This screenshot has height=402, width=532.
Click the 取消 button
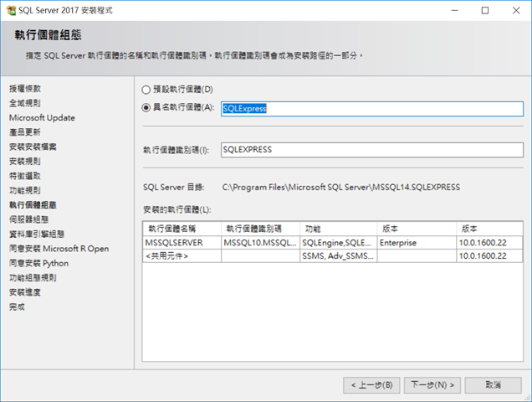[x=493, y=385]
